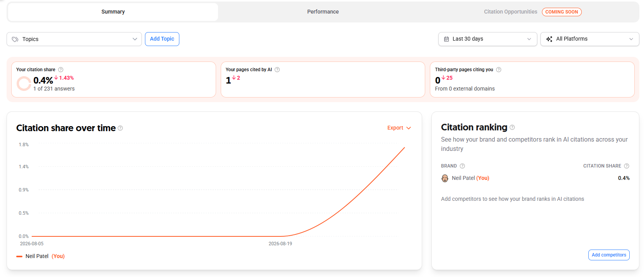Click help icon next to Citation share over time
Viewport: 644px width, 277px height.
[x=120, y=128]
